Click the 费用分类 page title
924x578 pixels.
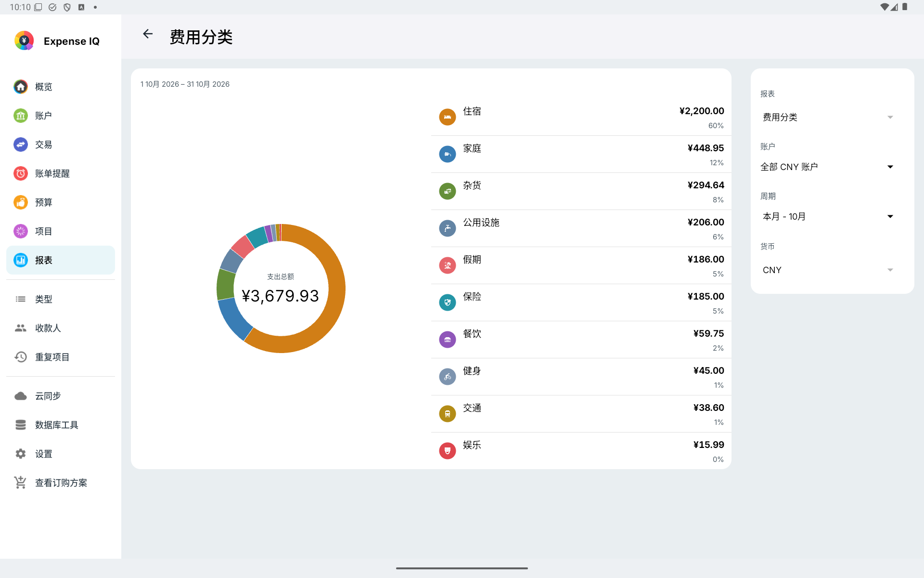pyautogui.click(x=201, y=37)
